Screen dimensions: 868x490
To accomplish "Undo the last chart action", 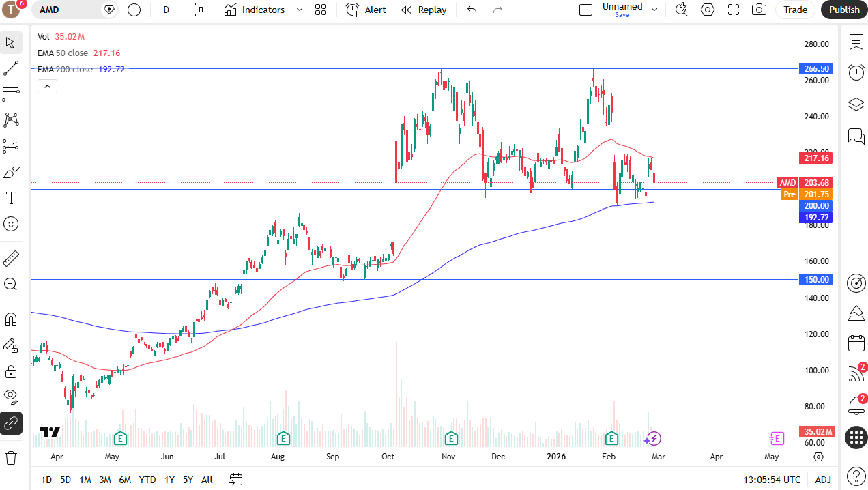I will pos(472,10).
